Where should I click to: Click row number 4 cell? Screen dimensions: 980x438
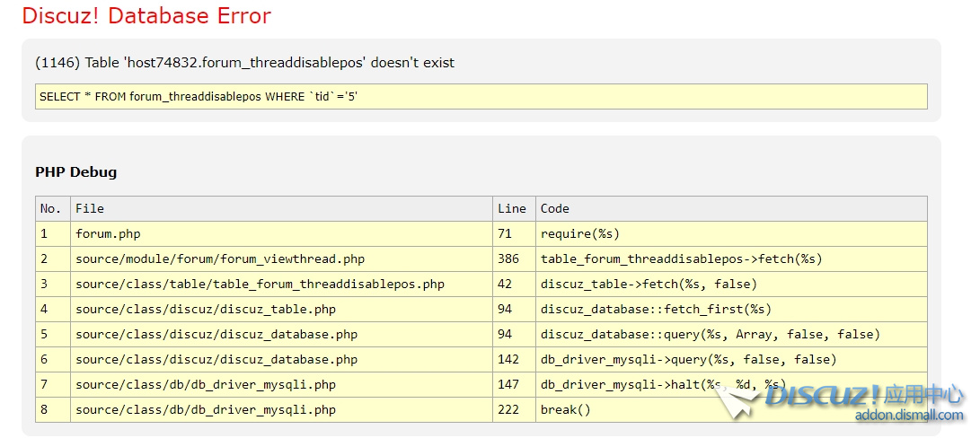click(53, 310)
